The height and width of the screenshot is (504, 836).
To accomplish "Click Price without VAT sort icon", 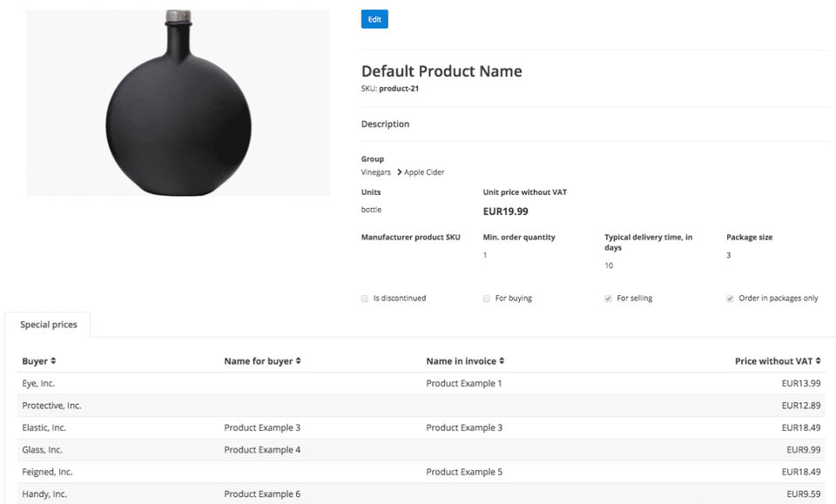I will pyautogui.click(x=819, y=361).
